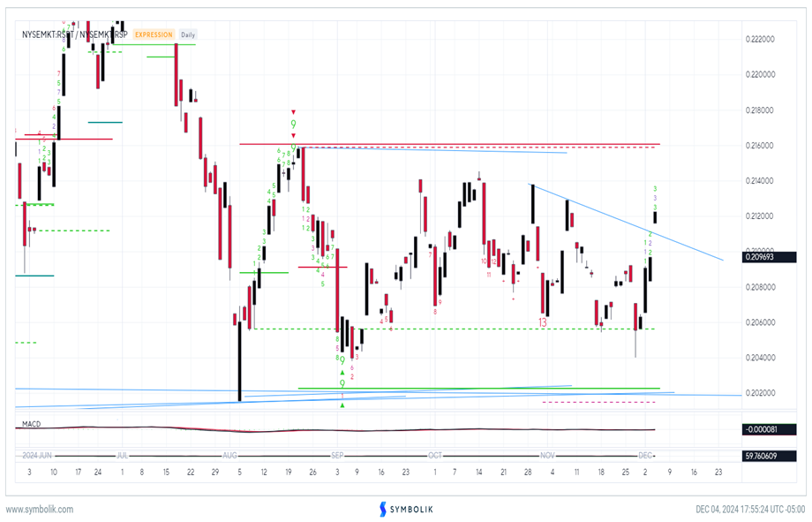The width and height of the screenshot is (812, 522).
Task: Click the red 13 countdown marker
Action: (x=543, y=323)
